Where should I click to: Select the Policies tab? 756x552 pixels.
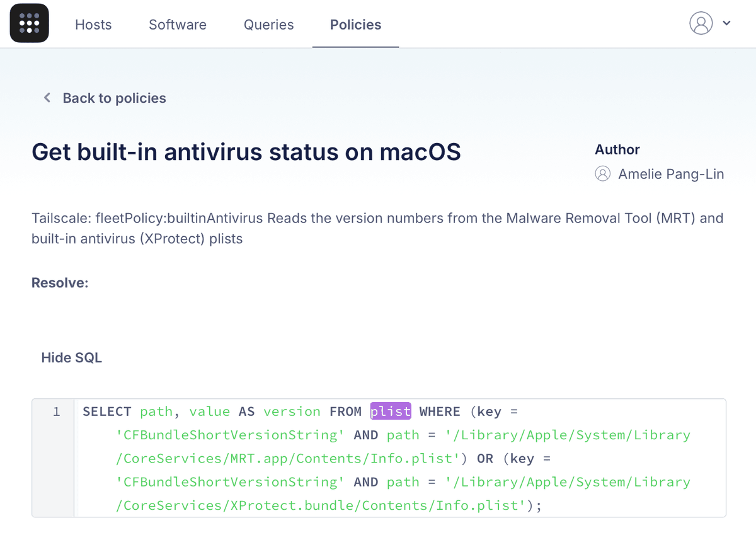(356, 25)
